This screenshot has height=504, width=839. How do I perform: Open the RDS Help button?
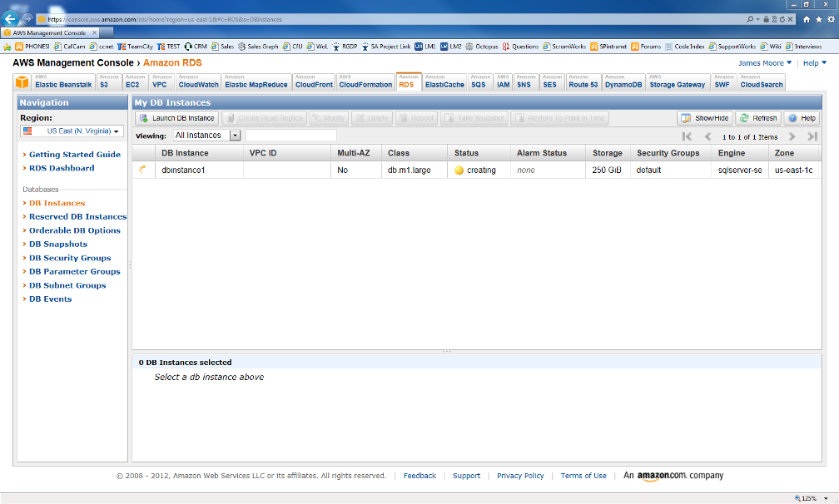click(x=802, y=118)
